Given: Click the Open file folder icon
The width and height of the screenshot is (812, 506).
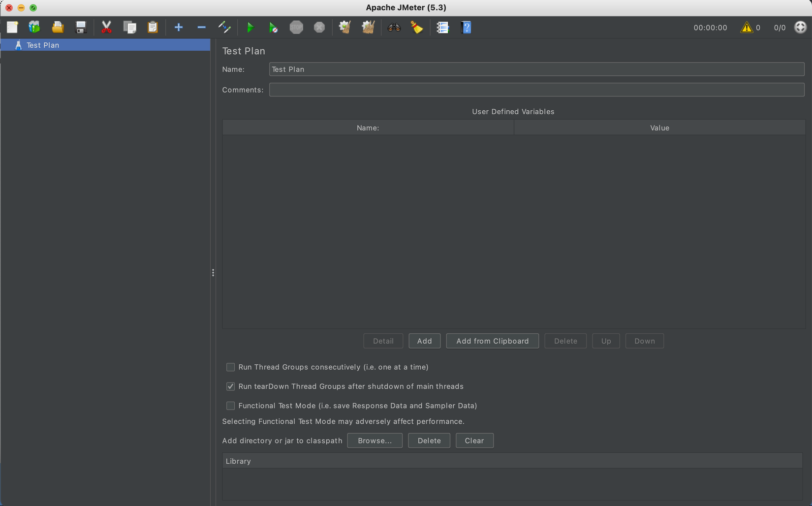Looking at the screenshot, I should [58, 28].
